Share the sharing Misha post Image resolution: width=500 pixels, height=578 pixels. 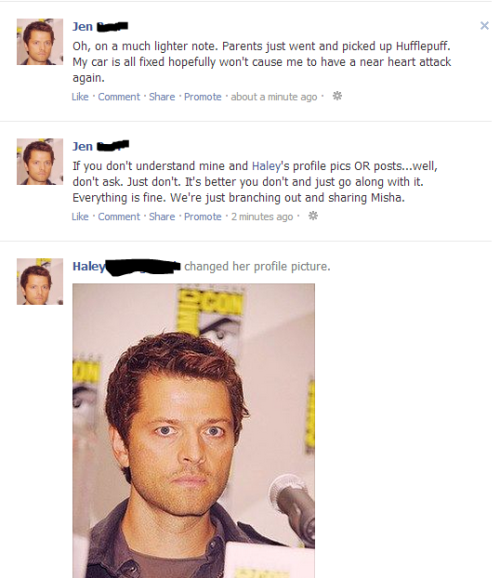coord(162,216)
